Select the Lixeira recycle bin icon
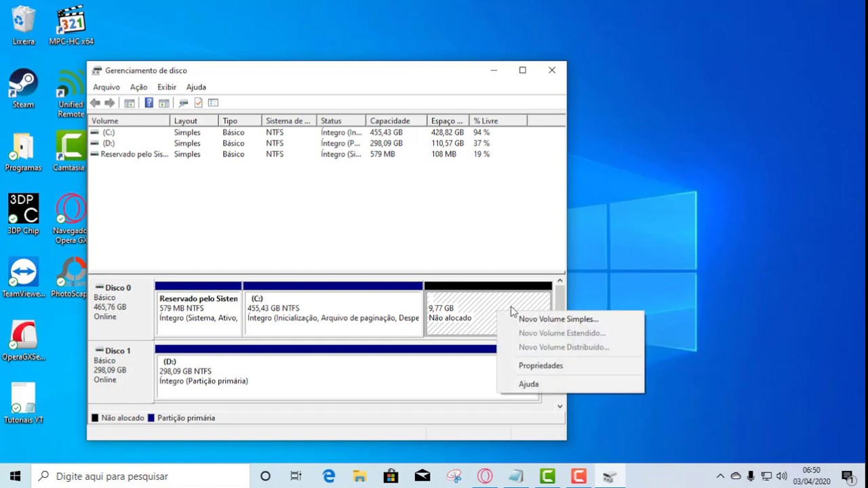Screen dimensions: 868x488 [x=24, y=26]
